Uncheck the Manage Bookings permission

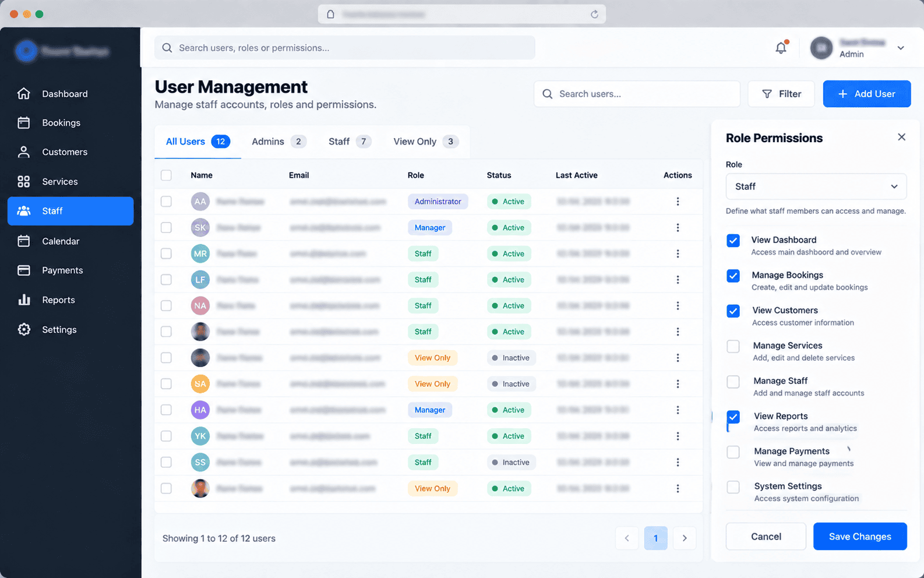tap(733, 276)
